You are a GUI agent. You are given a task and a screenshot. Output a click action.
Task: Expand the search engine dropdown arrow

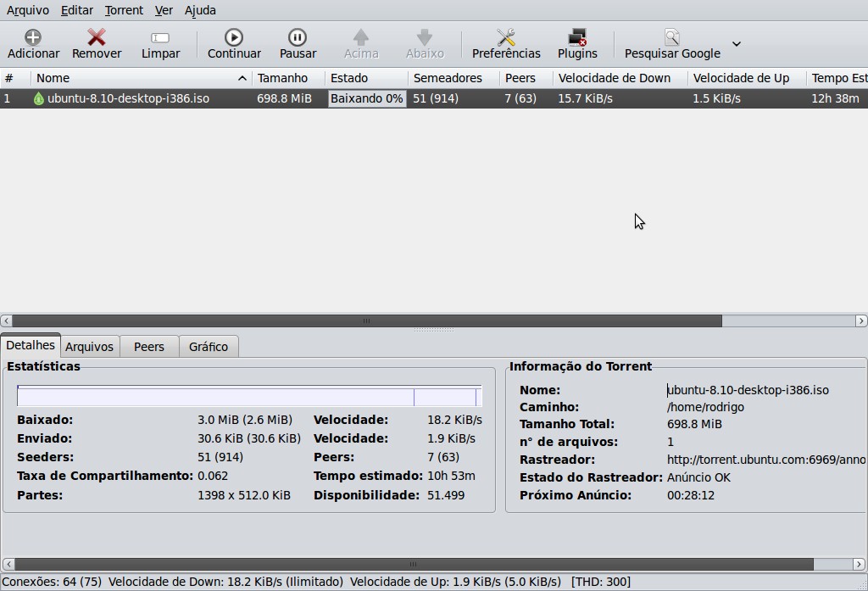click(737, 44)
